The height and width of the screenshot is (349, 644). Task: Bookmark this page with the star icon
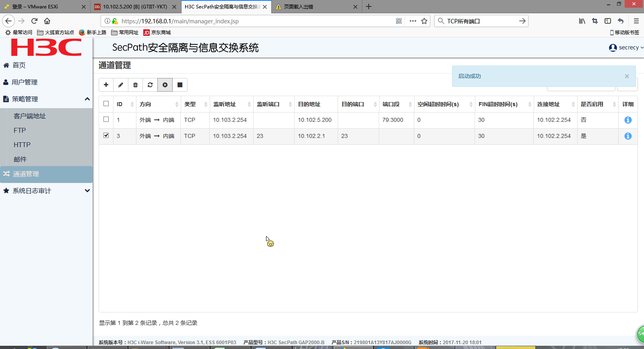point(424,21)
